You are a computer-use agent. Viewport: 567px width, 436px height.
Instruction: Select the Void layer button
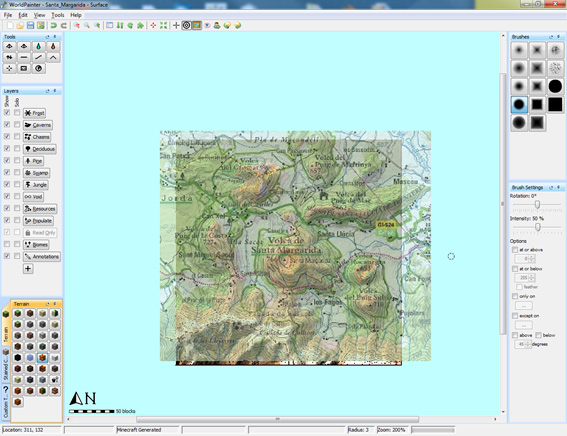[33, 197]
